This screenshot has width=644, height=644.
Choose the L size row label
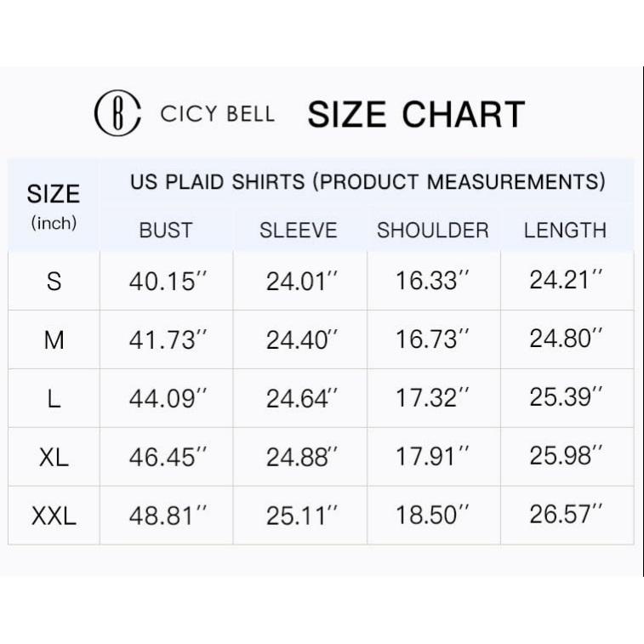tap(54, 398)
